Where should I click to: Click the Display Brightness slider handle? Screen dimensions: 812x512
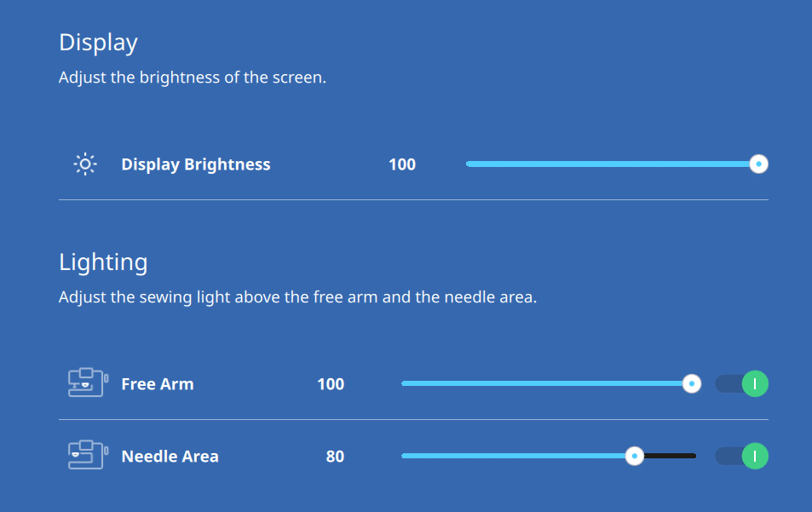(x=758, y=164)
